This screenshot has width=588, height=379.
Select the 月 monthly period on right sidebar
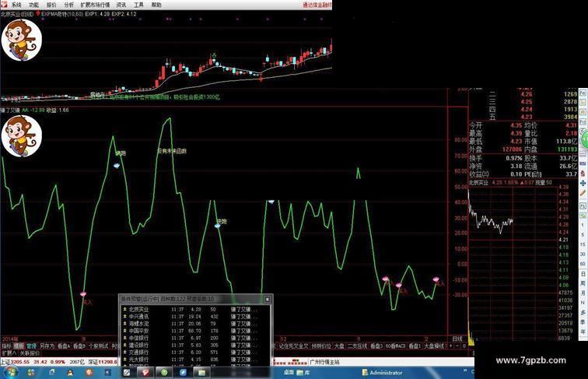[583, 293]
